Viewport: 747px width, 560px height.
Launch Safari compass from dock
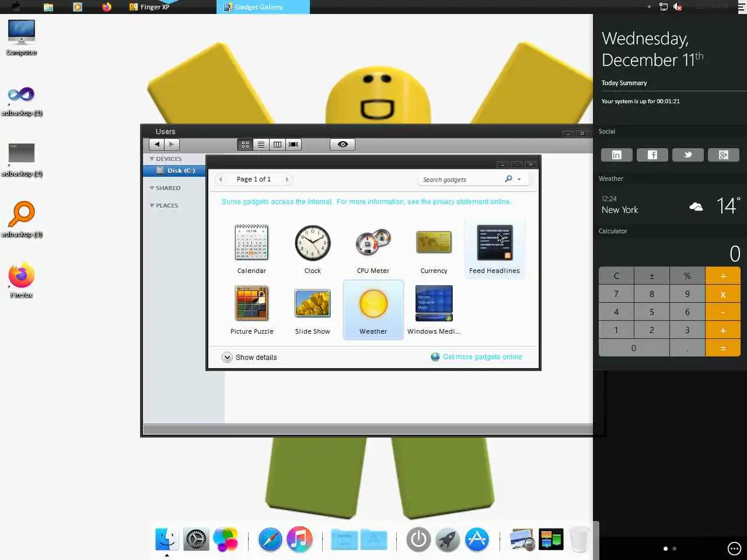270,539
